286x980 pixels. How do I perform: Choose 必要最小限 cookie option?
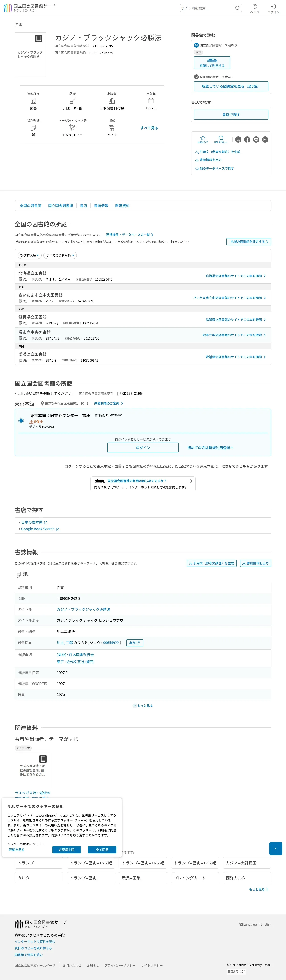pyautogui.click(x=66, y=850)
